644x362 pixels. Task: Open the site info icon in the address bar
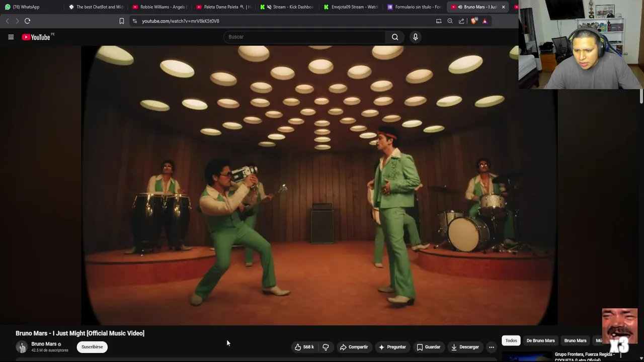coord(135,21)
